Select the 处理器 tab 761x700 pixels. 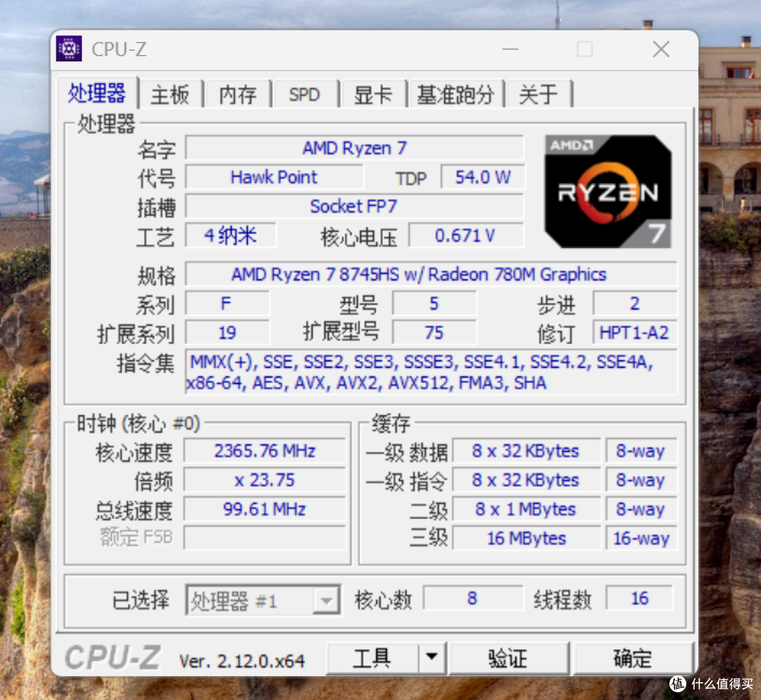tap(97, 92)
